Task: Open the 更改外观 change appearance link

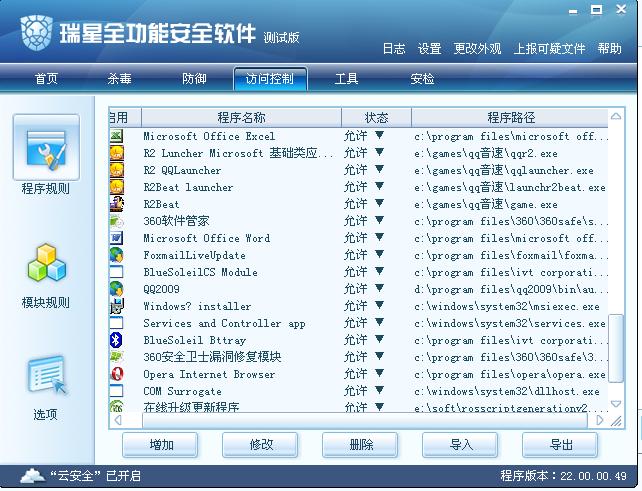Action: pyautogui.click(x=477, y=49)
